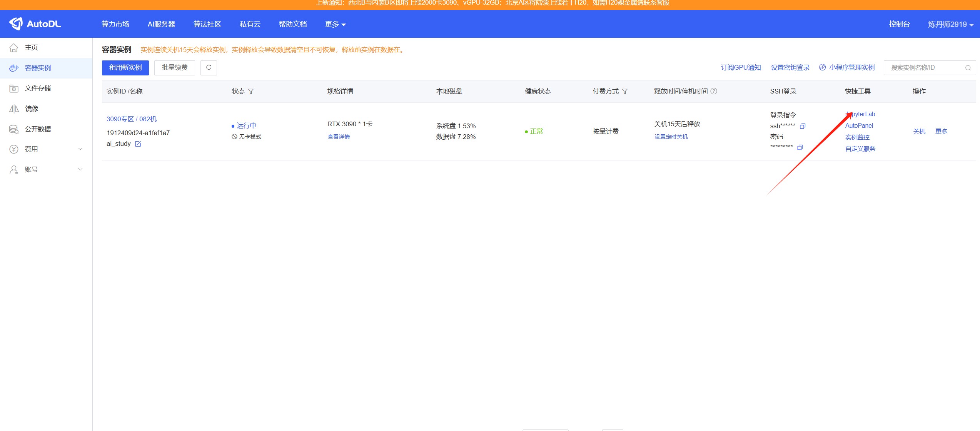Open the 炼丹师2919 user menu
980x431 pixels.
(951, 24)
